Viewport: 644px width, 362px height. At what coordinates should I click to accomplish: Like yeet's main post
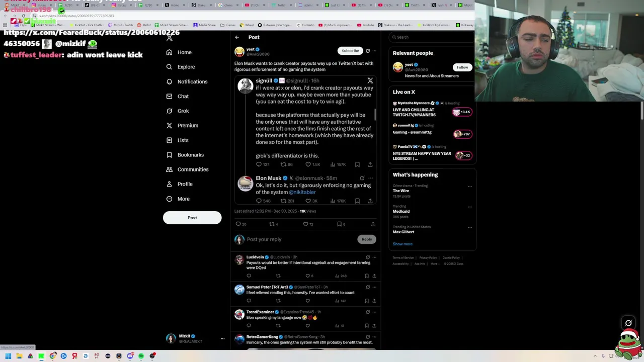[305, 224]
